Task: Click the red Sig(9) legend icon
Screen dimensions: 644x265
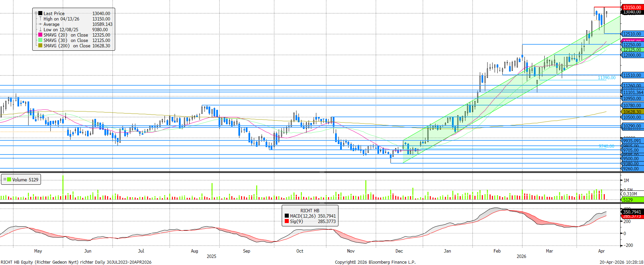Action: tap(286, 221)
